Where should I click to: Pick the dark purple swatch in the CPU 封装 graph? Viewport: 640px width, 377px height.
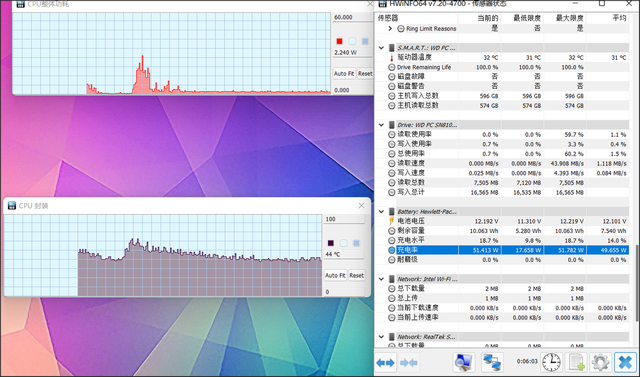coord(331,243)
